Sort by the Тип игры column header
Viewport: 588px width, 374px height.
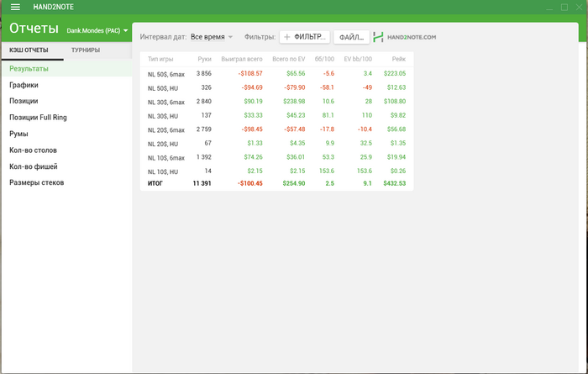160,59
